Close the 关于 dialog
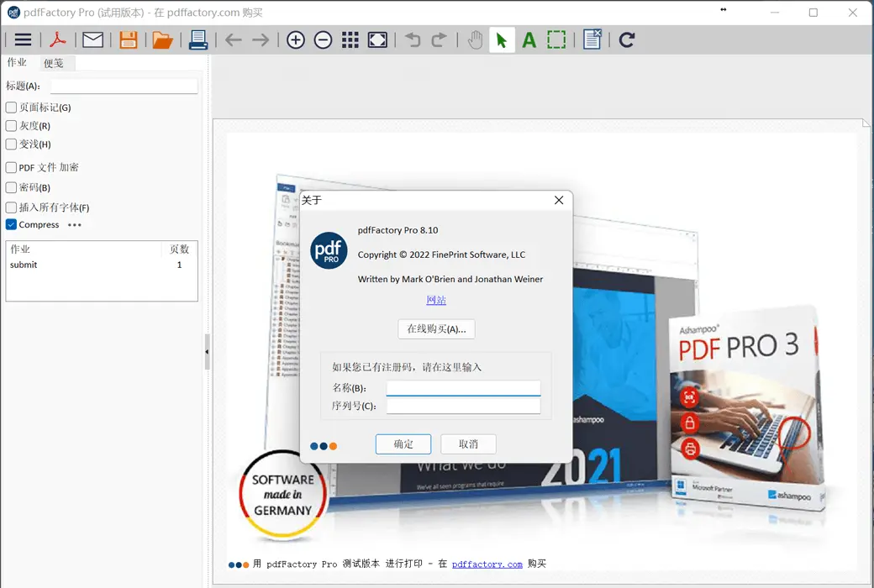Image resolution: width=874 pixels, height=588 pixels. (559, 200)
